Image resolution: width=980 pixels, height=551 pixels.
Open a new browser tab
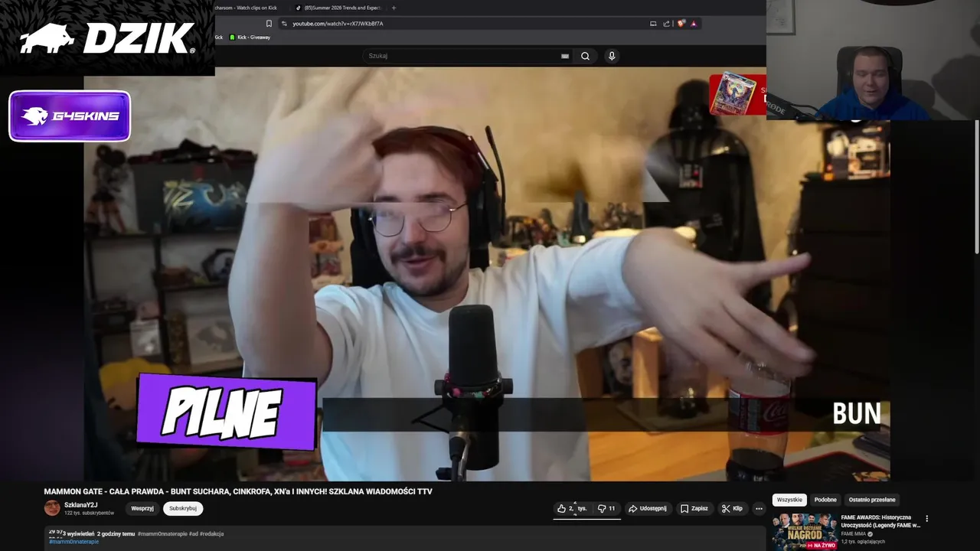coord(394,8)
